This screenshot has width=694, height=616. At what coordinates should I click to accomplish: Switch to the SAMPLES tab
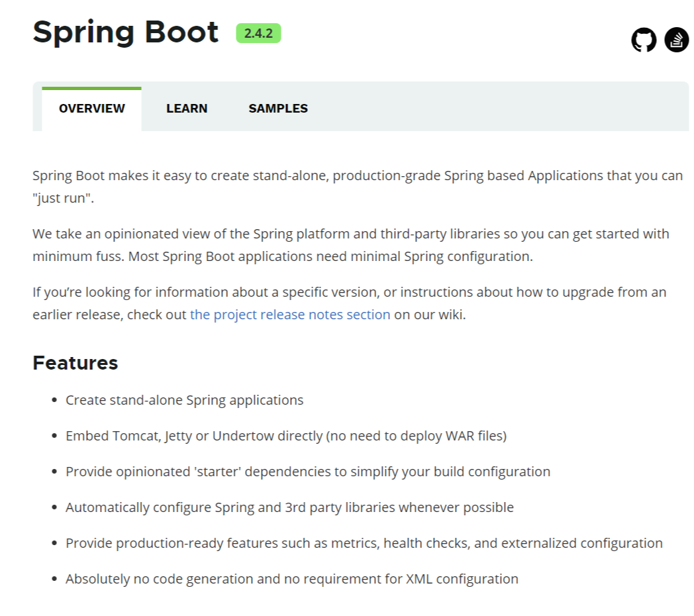coord(278,109)
